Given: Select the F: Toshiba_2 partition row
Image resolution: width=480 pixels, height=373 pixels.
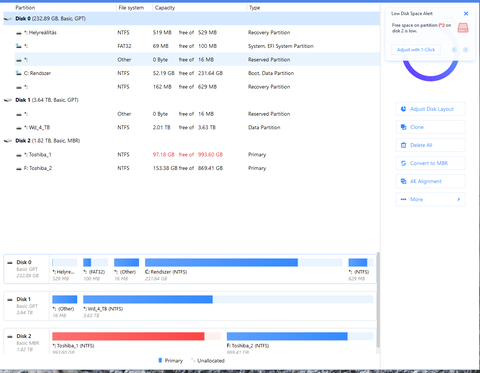Looking at the screenshot, I should click(197, 168).
